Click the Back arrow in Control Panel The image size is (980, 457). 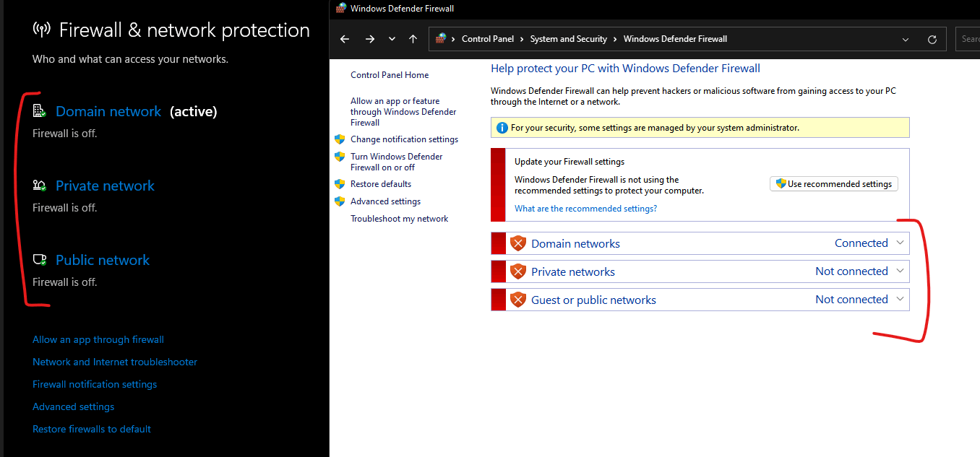345,39
